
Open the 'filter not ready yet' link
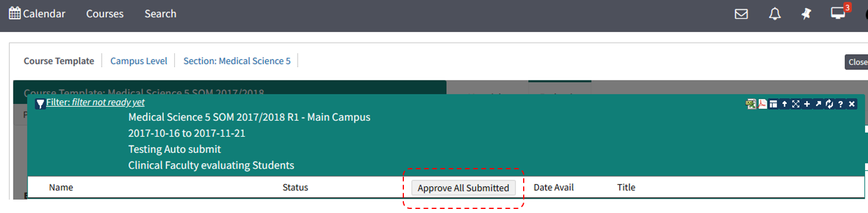tap(95, 102)
